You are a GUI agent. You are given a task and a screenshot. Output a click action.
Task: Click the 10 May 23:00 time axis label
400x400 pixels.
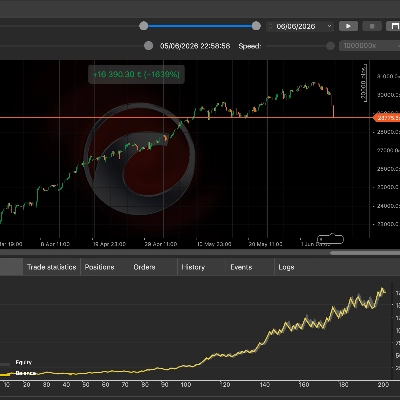[x=214, y=244]
